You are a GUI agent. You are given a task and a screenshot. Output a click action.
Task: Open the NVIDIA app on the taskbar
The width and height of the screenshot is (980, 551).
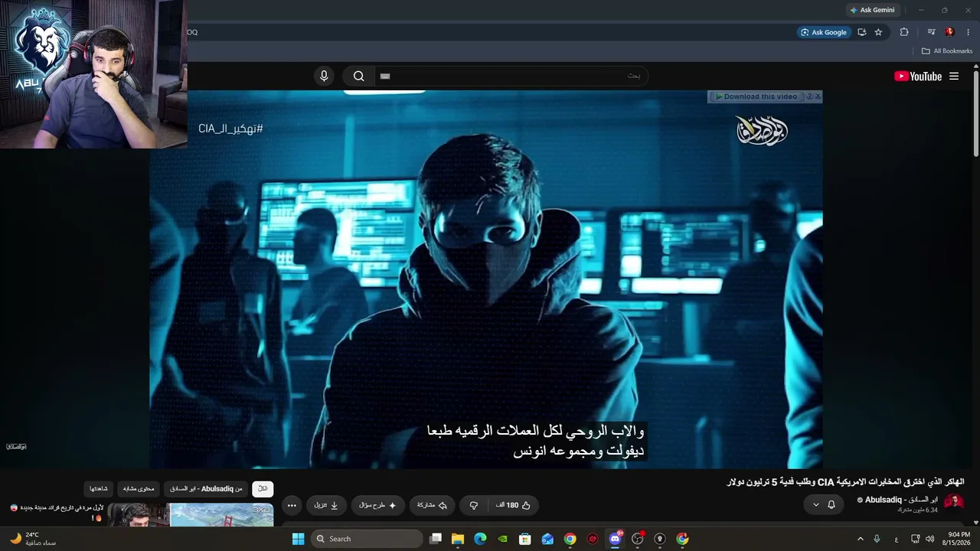tap(502, 539)
